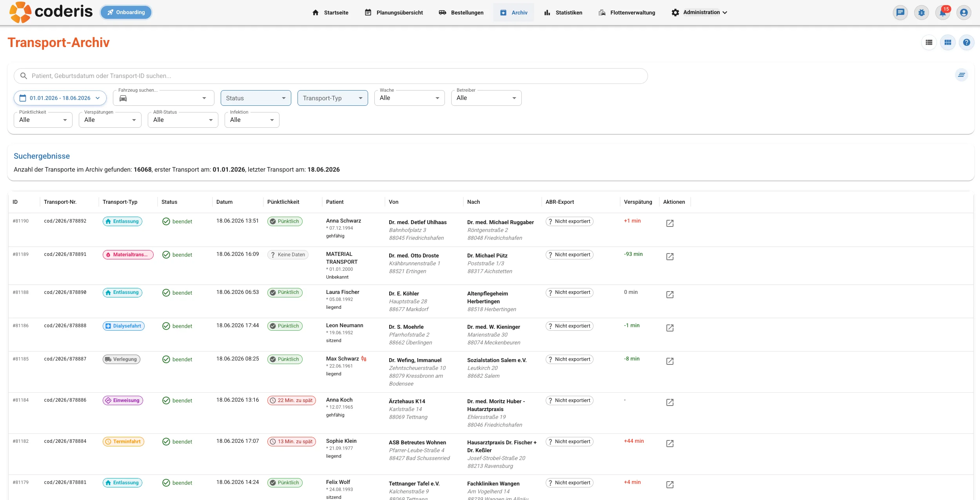Switch to grid view layout

tap(948, 42)
